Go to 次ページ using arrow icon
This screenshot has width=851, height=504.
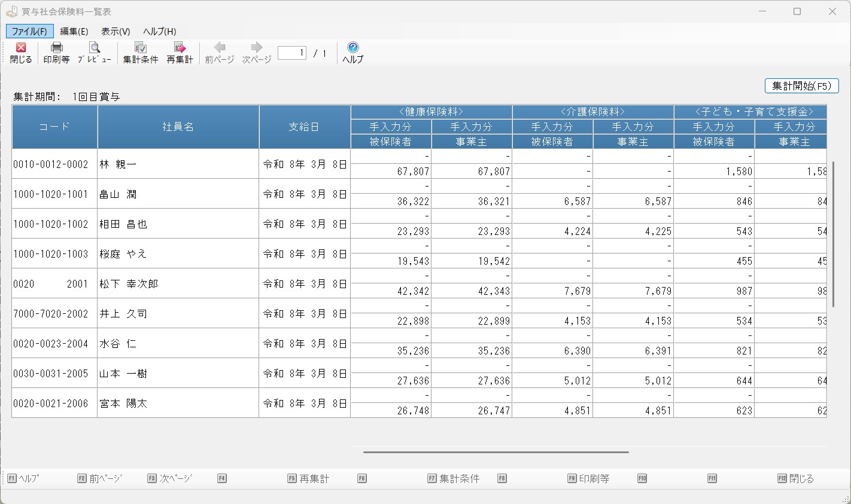257,48
